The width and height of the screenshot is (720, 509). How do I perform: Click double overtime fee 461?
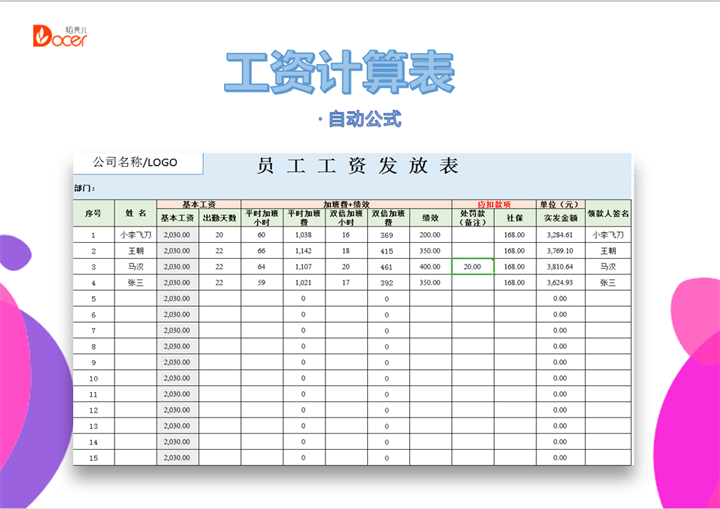click(387, 267)
